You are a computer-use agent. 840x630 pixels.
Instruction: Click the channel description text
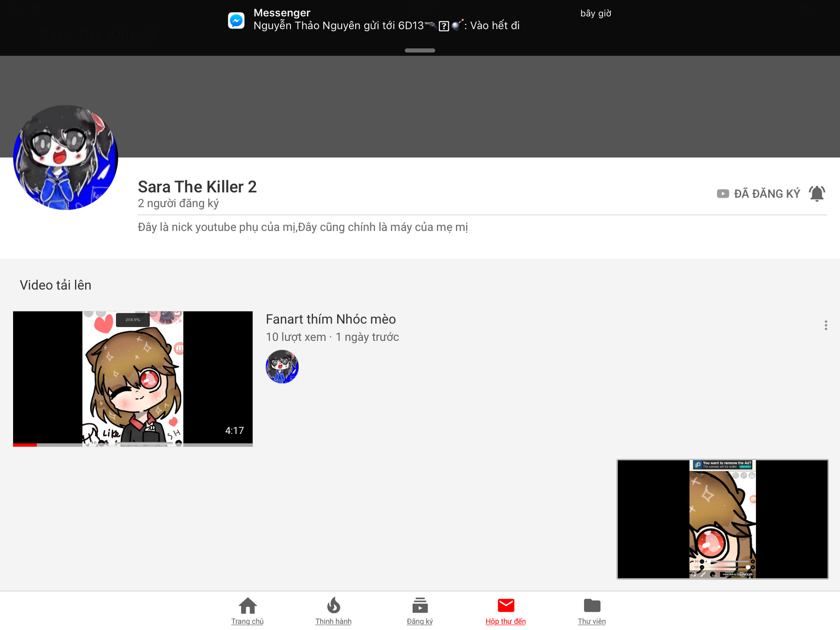[x=303, y=227]
